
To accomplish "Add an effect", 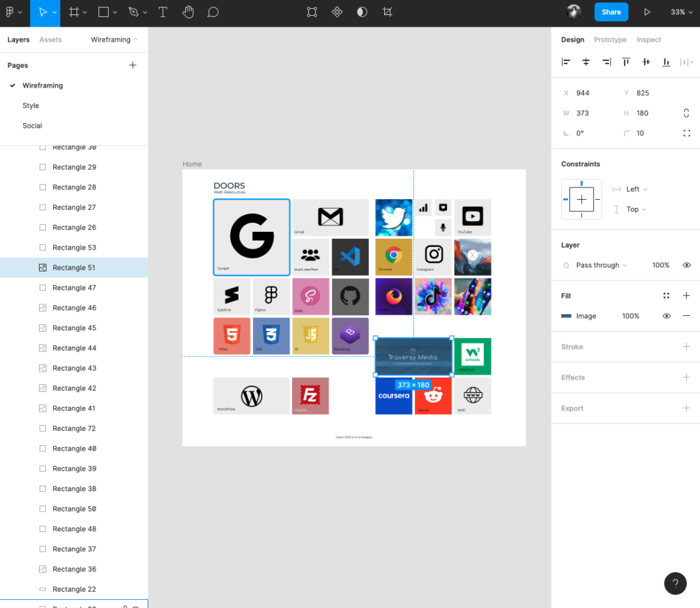I will pos(686,378).
